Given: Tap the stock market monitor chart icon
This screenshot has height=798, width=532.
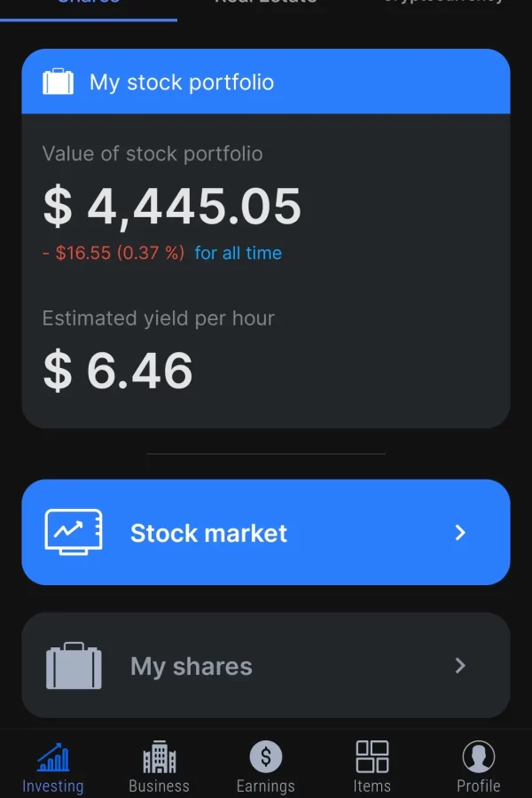Looking at the screenshot, I should pos(74,532).
